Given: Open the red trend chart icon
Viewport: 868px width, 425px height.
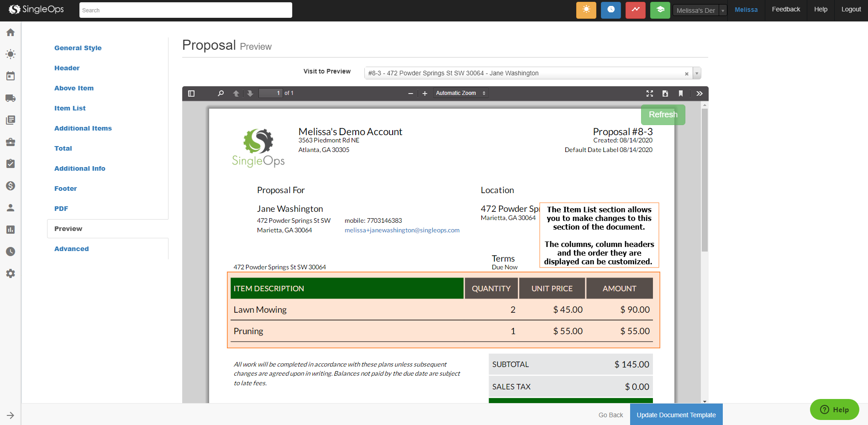Looking at the screenshot, I should tap(635, 10).
